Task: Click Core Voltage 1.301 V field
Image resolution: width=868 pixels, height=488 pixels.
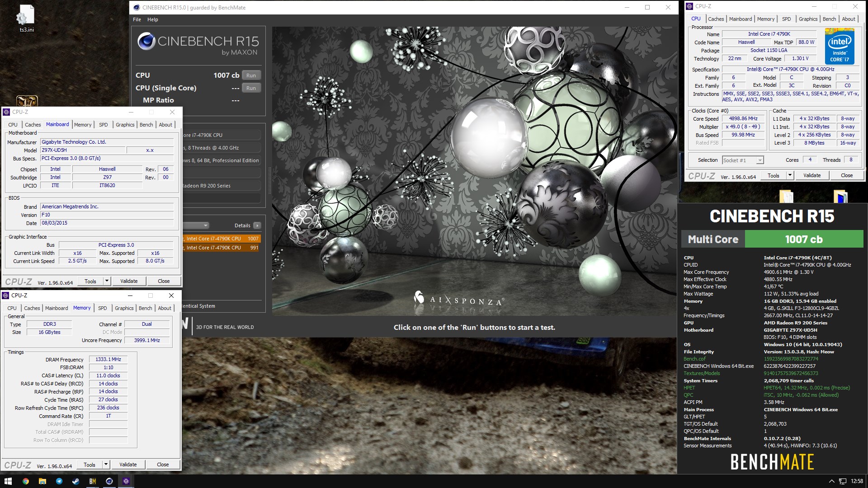Action: [800, 59]
